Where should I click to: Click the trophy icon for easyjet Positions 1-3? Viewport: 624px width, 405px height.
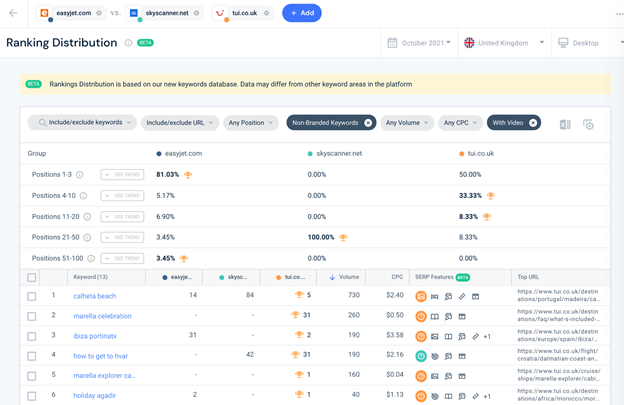click(188, 175)
